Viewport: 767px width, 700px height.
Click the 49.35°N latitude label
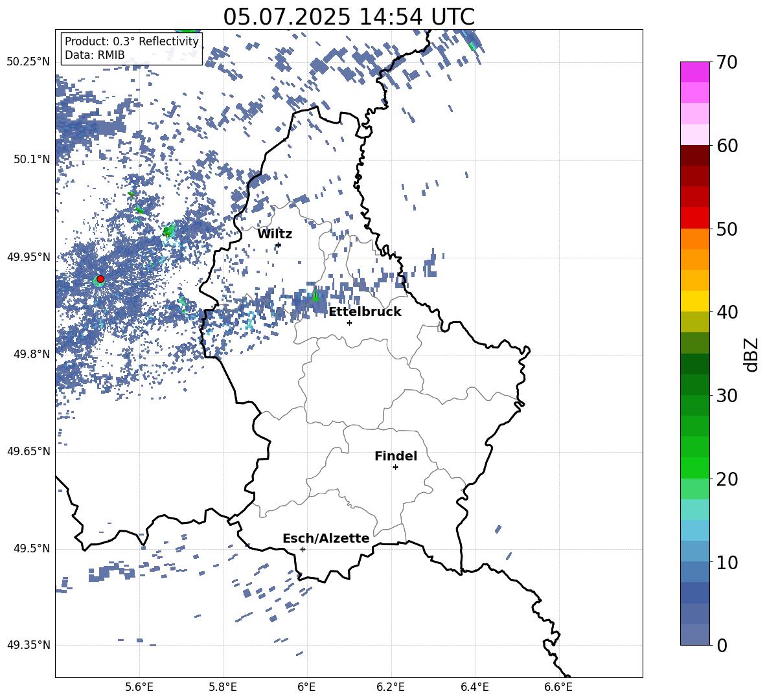point(29,645)
